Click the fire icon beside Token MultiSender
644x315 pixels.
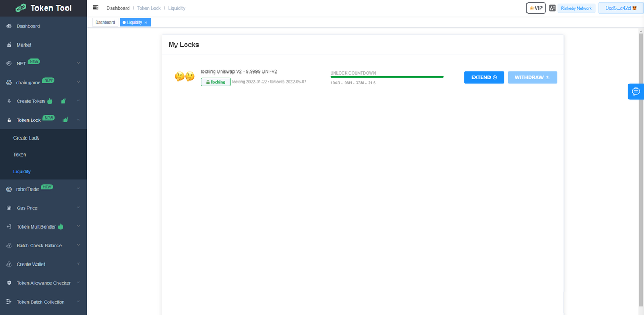point(61,226)
